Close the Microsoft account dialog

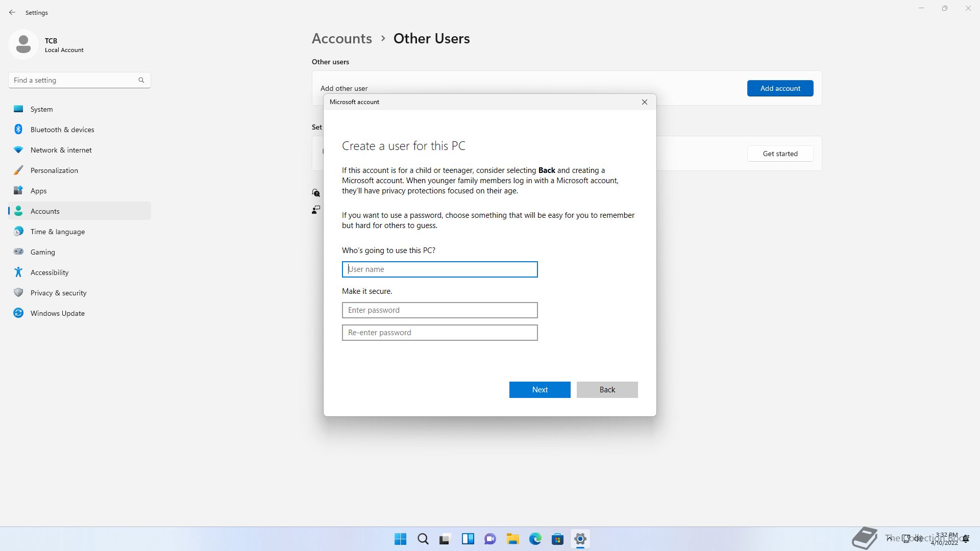[645, 102]
